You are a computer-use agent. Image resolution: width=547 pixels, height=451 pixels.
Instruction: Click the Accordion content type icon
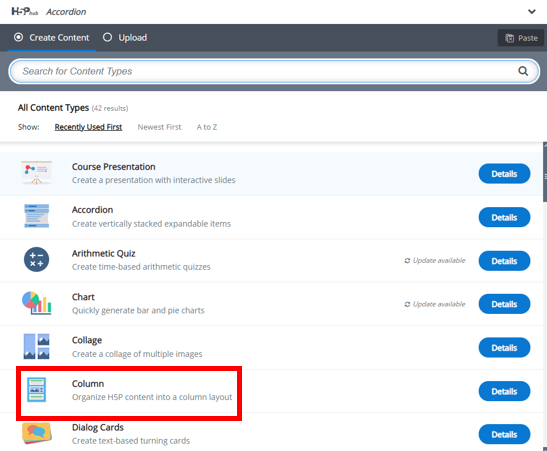point(36,216)
